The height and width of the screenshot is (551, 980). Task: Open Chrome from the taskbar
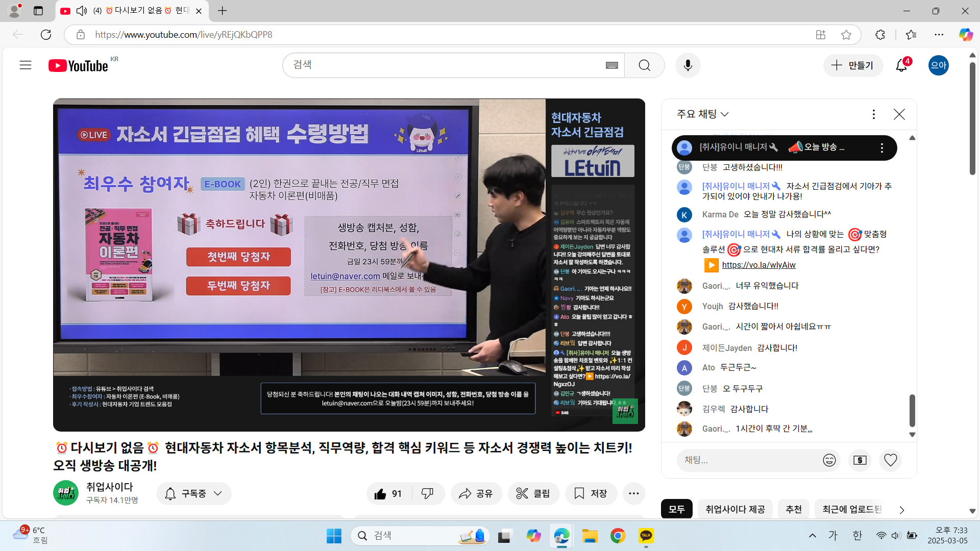[x=618, y=536]
